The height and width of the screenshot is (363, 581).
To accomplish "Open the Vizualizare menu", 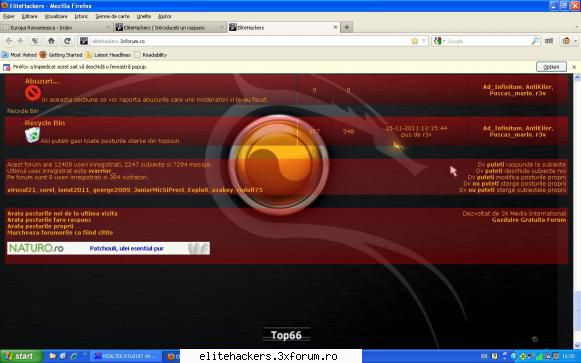I will click(56, 16).
